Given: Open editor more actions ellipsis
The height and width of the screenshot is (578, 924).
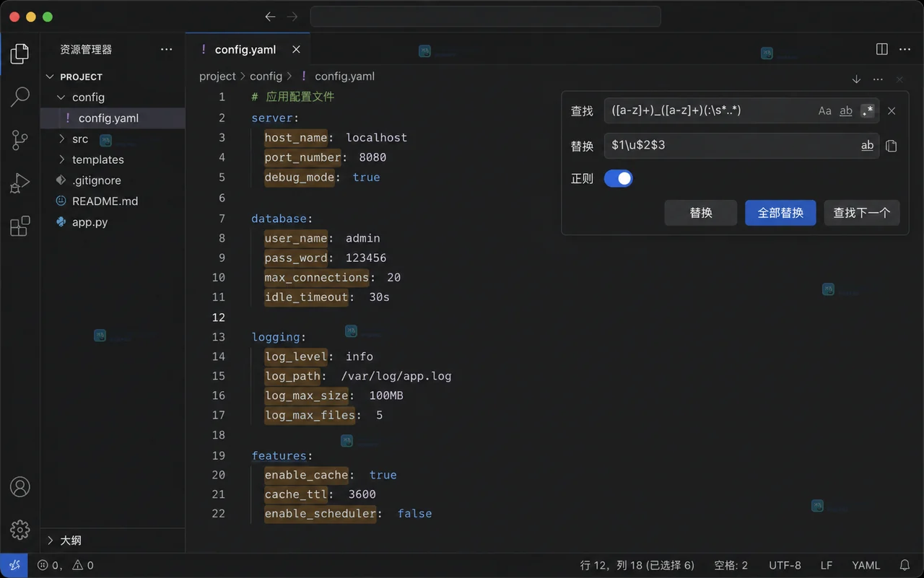Looking at the screenshot, I should (x=905, y=49).
